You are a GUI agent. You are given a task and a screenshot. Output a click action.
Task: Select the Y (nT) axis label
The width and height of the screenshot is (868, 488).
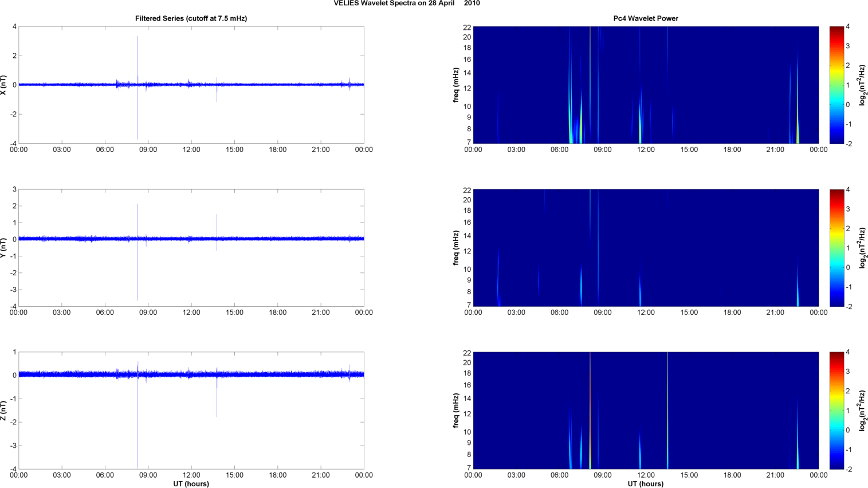coord(4,248)
